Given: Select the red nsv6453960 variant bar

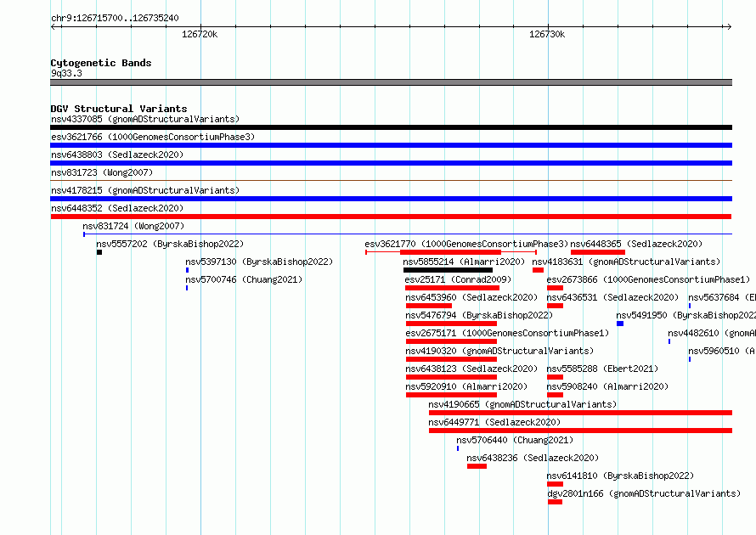Looking at the screenshot, I should (429, 306).
